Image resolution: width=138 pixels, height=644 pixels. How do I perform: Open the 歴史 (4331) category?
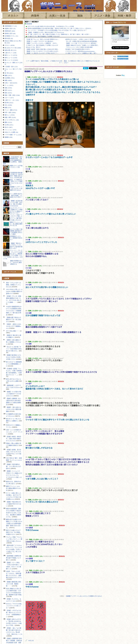(x=8, y=93)
